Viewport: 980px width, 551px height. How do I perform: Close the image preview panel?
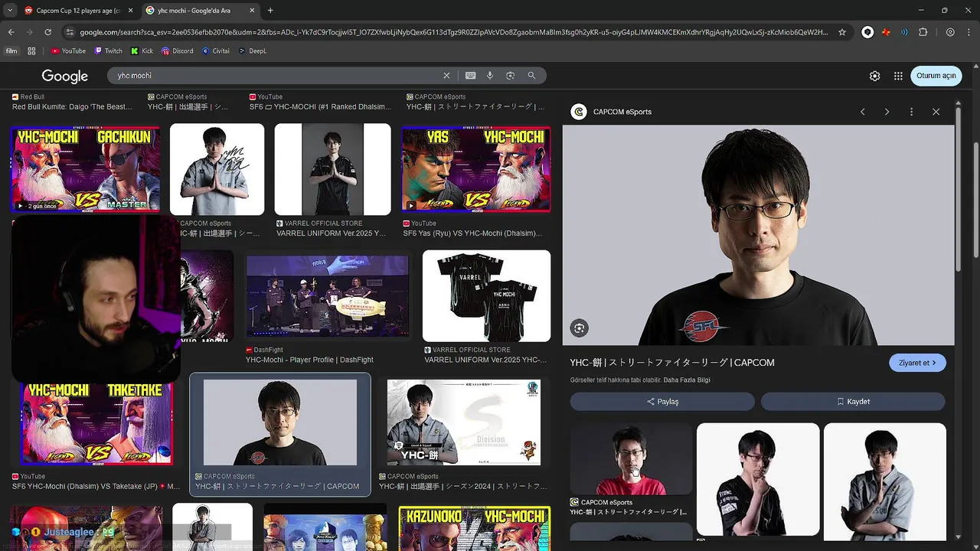936,112
